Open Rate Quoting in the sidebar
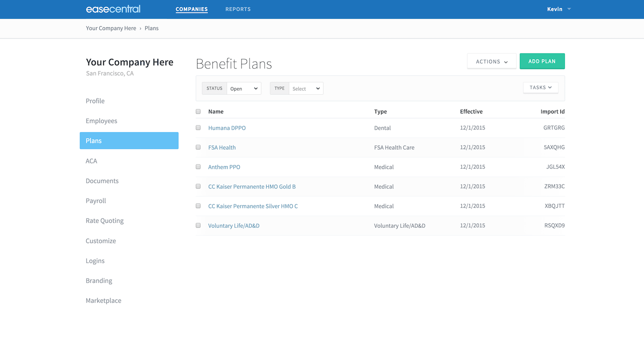The width and height of the screenshot is (644, 356). click(105, 221)
